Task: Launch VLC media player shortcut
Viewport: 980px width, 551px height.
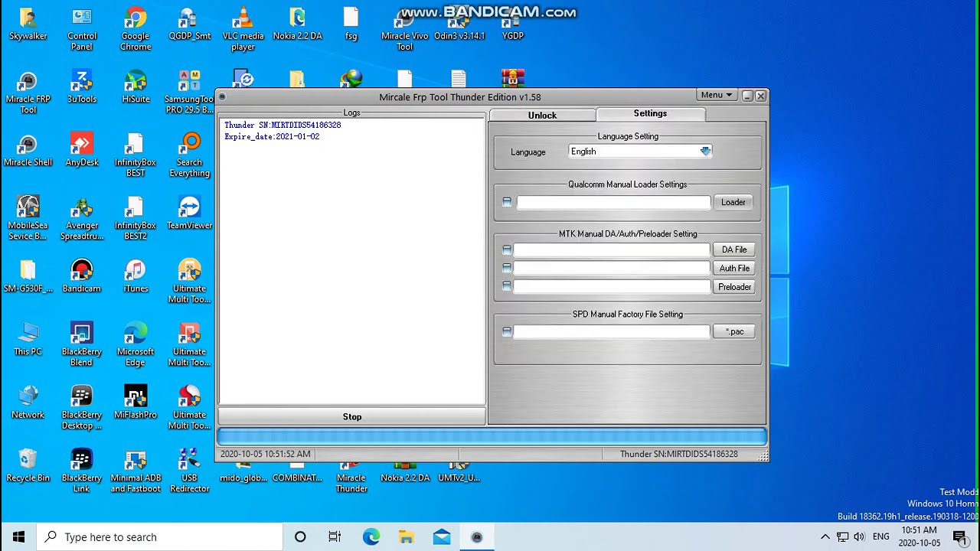Action: pos(243,29)
